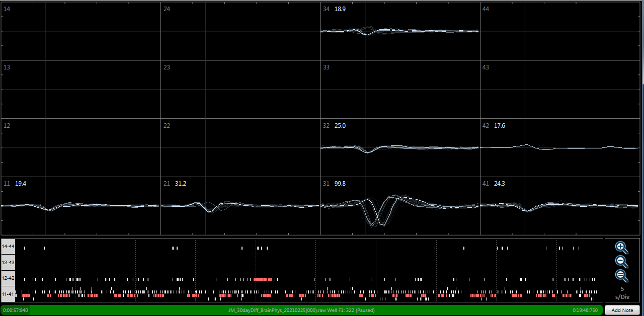
Task: Select electrode 41 waveform panel
Action: pos(559,206)
